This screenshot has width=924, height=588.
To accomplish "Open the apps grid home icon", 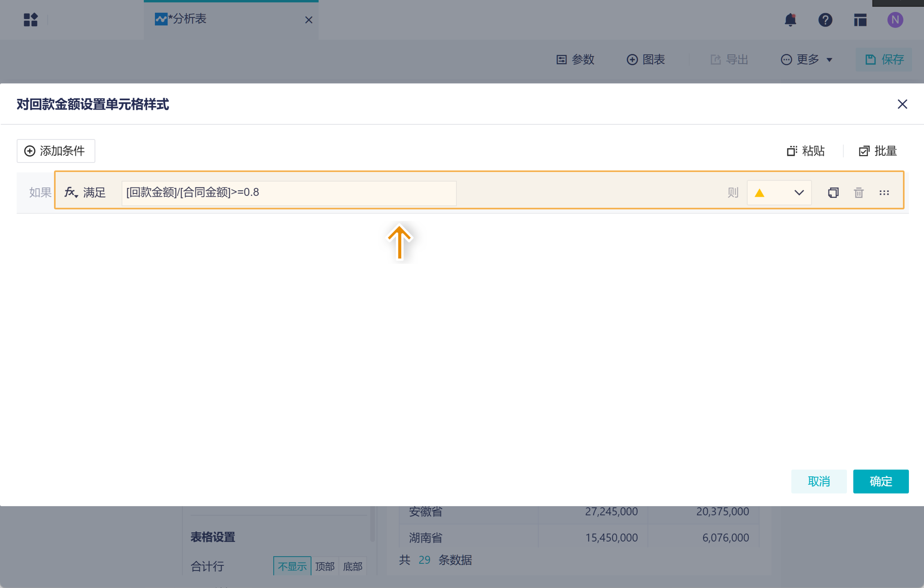I will click(x=31, y=20).
